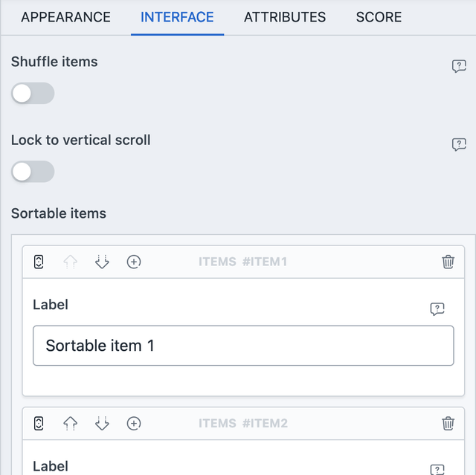Switch to the APPEARANCE tab
Image resolution: width=476 pixels, height=475 pixels.
pos(65,17)
